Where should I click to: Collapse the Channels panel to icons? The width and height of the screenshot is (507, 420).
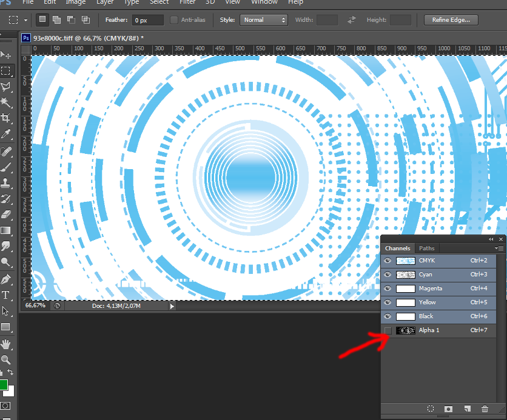point(491,239)
